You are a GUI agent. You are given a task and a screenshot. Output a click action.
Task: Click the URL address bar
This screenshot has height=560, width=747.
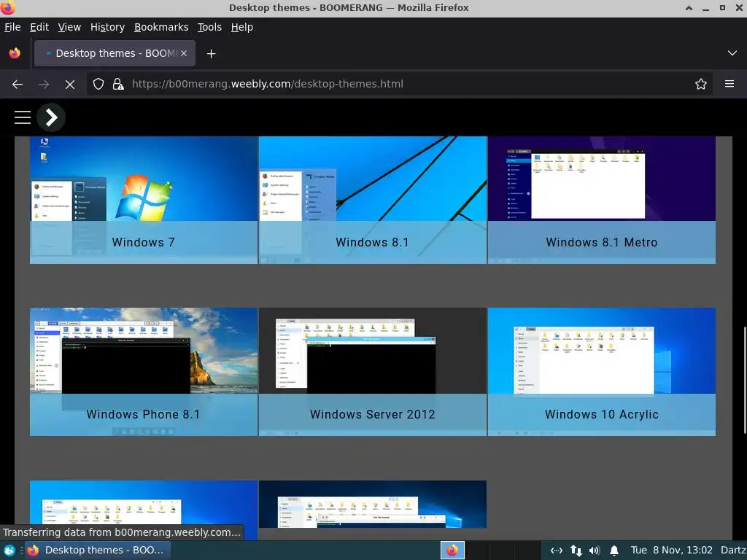coord(400,85)
